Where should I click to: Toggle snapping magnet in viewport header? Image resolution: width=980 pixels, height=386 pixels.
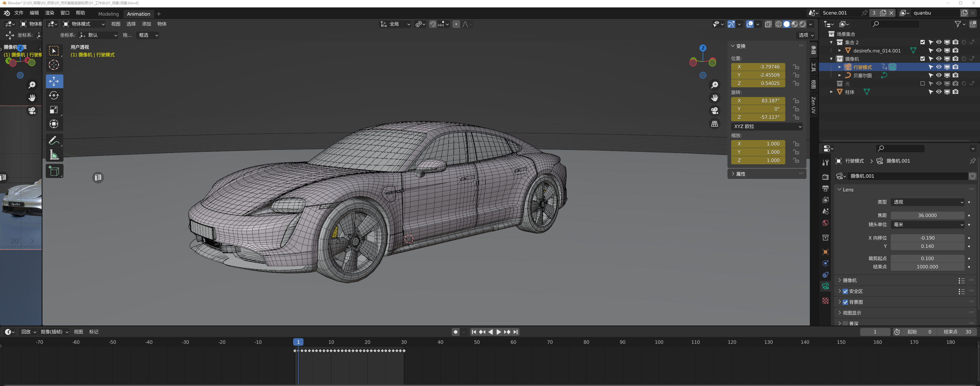tap(432, 24)
